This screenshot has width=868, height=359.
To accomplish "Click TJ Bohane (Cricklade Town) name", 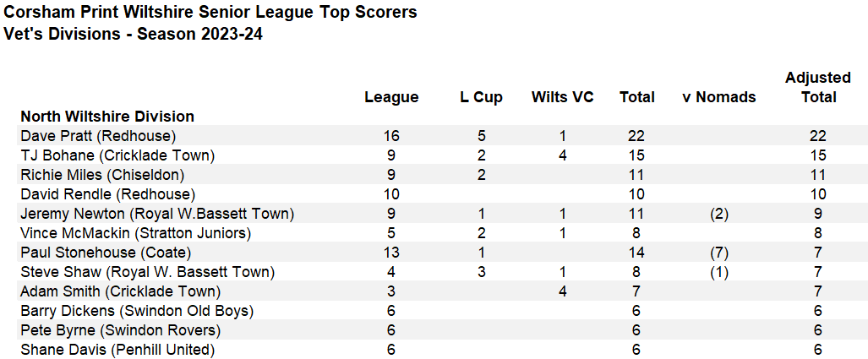I will coord(117,155).
